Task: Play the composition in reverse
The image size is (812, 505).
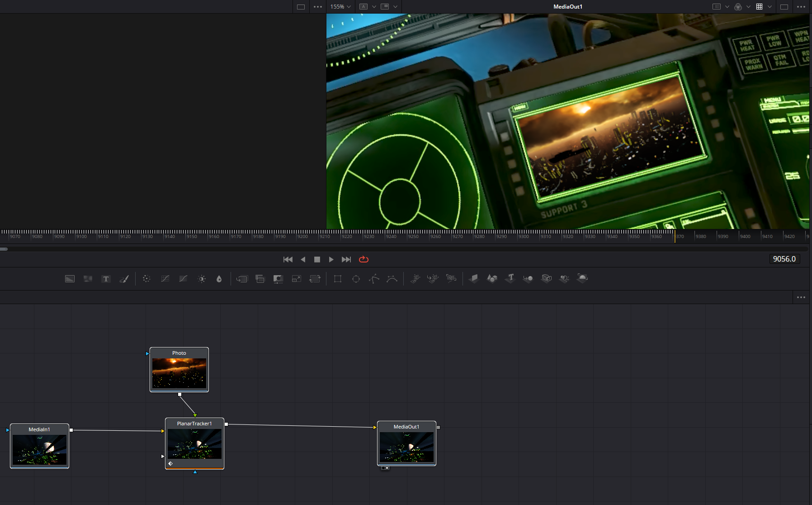Action: [x=303, y=259]
